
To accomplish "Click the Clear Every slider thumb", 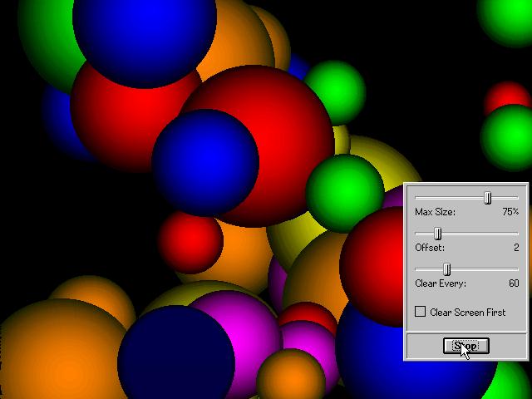I will [447, 269].
